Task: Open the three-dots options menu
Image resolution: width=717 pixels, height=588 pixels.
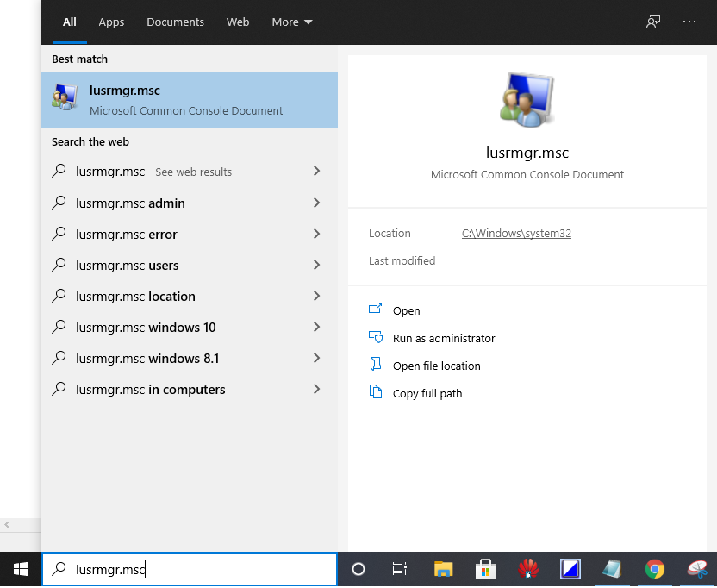Action: pos(689,22)
